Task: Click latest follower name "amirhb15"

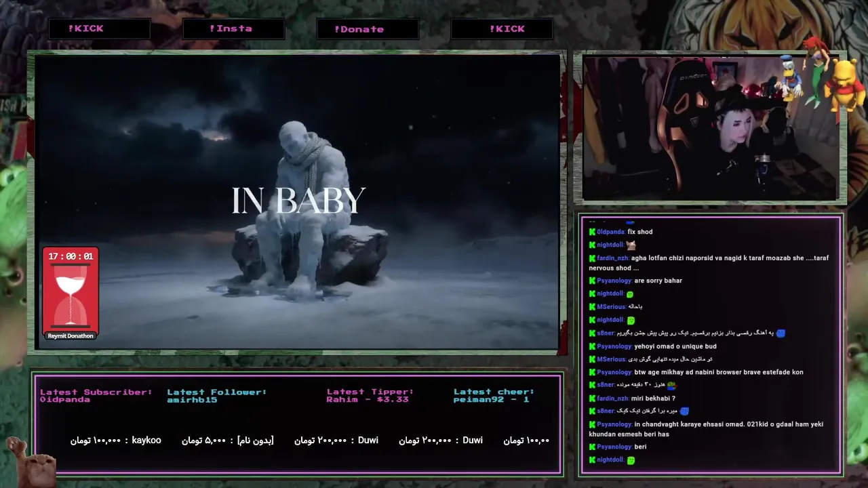Action: click(x=192, y=400)
